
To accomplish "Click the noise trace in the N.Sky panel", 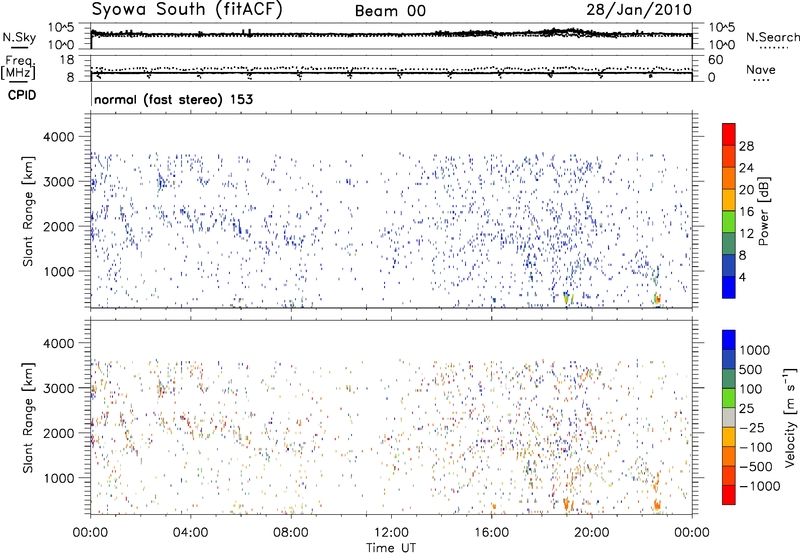I will (391, 35).
